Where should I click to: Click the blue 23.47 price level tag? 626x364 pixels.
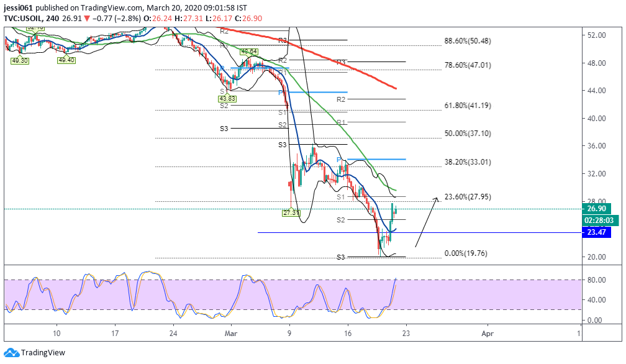tap(596, 232)
